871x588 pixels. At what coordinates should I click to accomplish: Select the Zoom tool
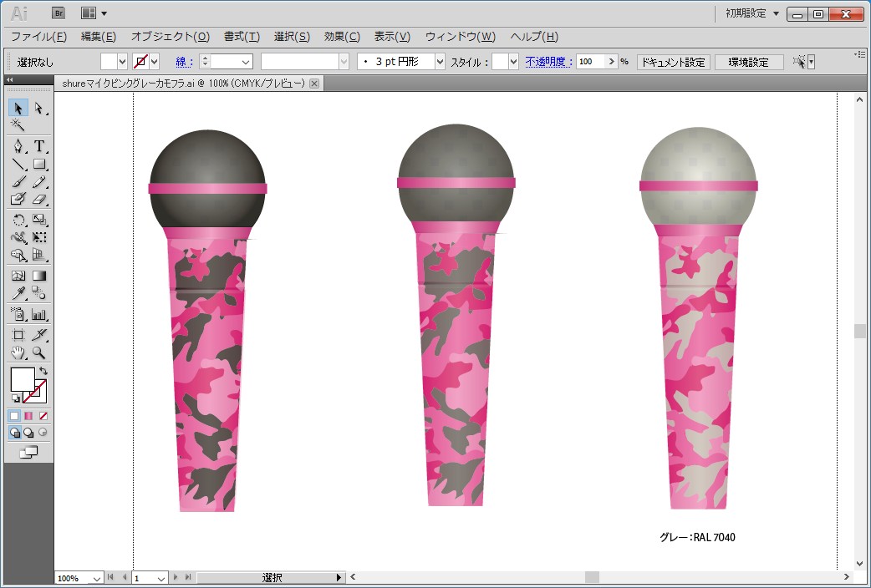39,353
